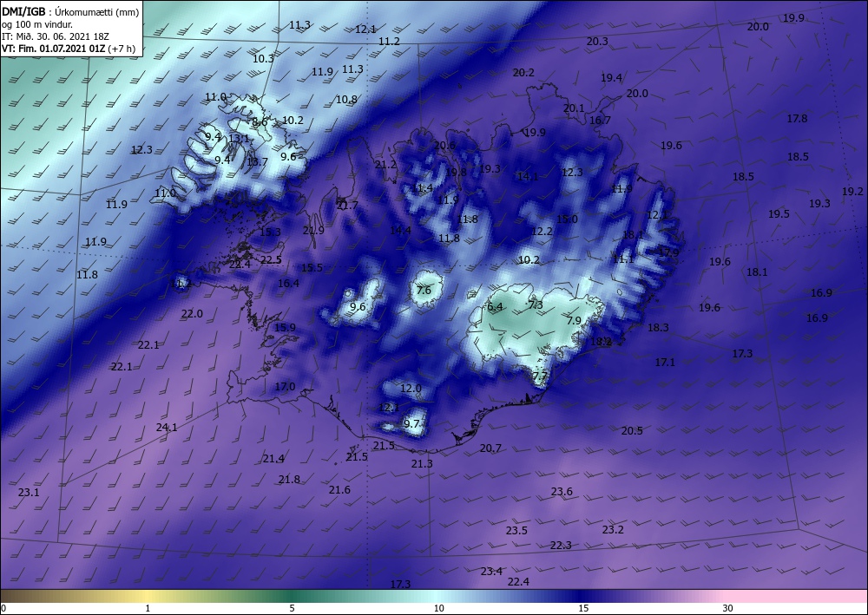Viewport: 868px width, 615px height.
Task: Click the 15.5 map value
Action: click(312, 268)
